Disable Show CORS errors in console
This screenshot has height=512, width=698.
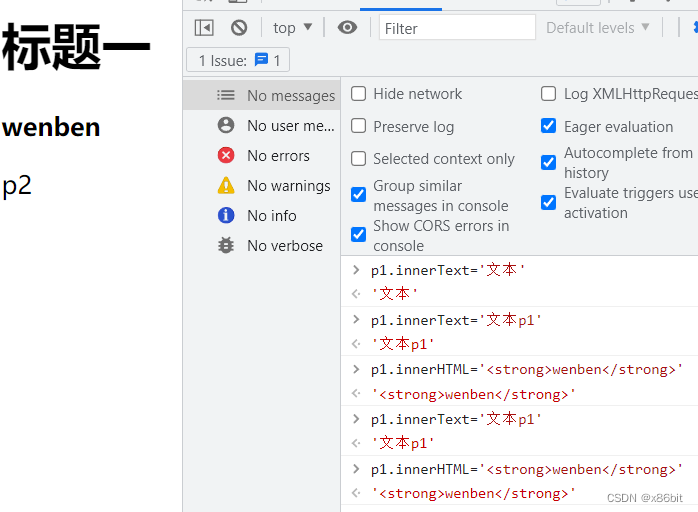pyautogui.click(x=359, y=235)
